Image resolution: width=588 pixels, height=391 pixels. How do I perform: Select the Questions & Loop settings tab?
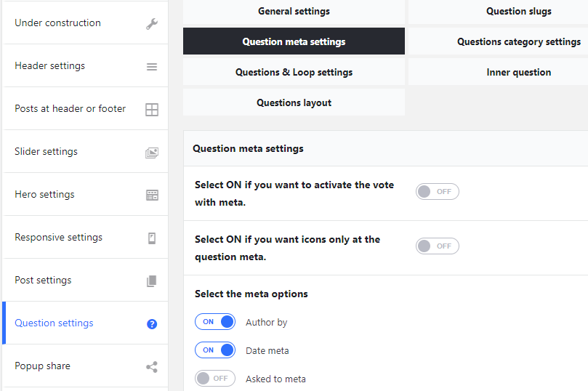point(294,73)
